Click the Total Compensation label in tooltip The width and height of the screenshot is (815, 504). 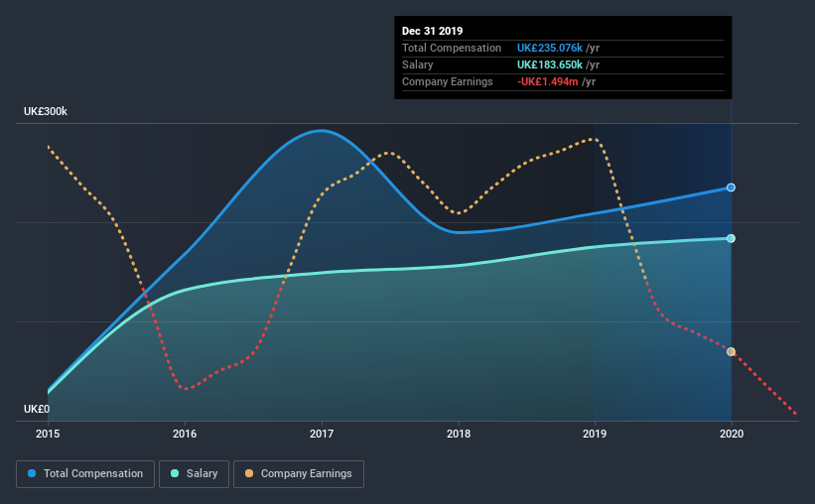451,48
